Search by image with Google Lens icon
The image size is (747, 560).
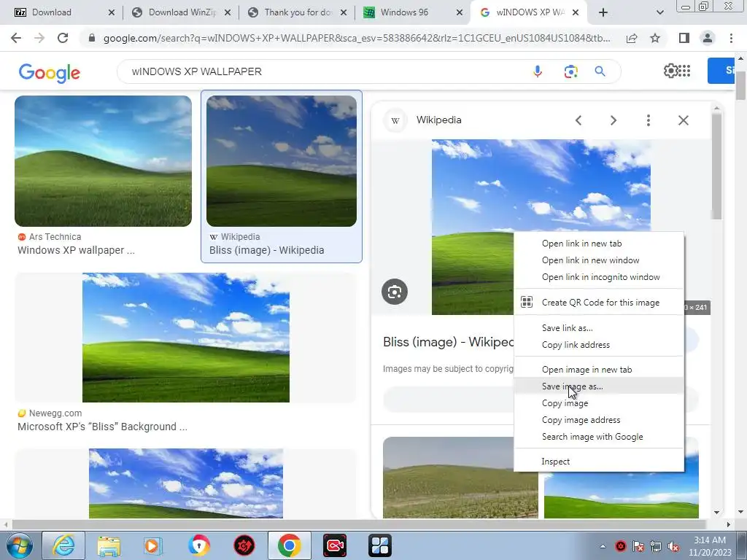coord(570,71)
